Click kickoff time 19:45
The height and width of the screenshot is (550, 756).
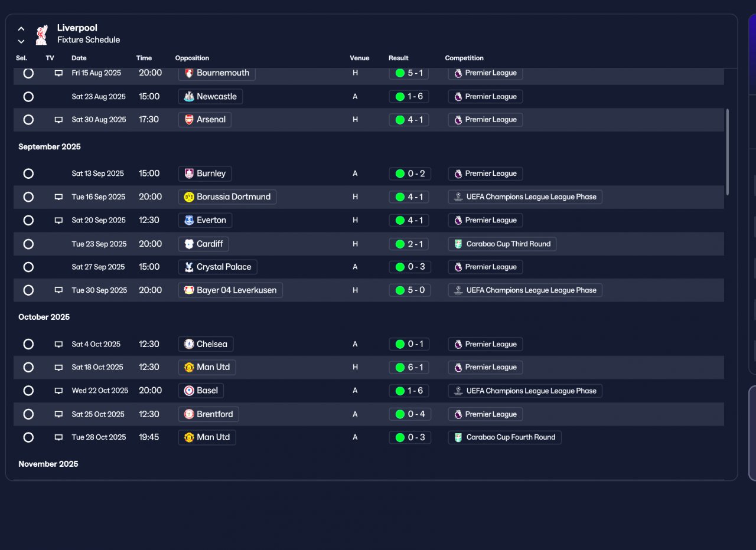click(x=149, y=437)
